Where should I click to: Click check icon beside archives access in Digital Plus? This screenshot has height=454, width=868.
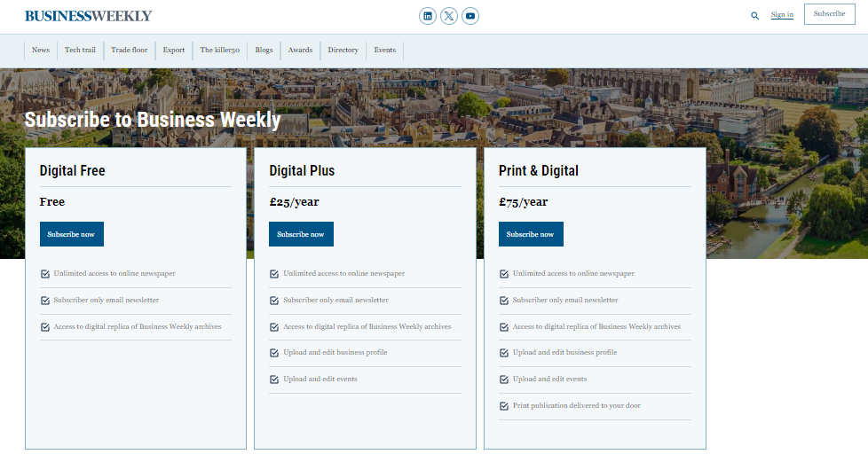pyautogui.click(x=274, y=327)
